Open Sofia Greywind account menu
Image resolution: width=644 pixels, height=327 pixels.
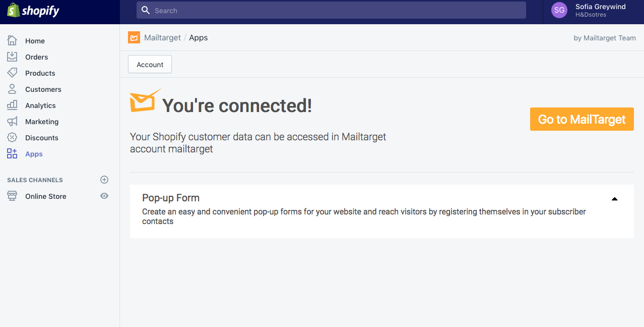coord(594,11)
